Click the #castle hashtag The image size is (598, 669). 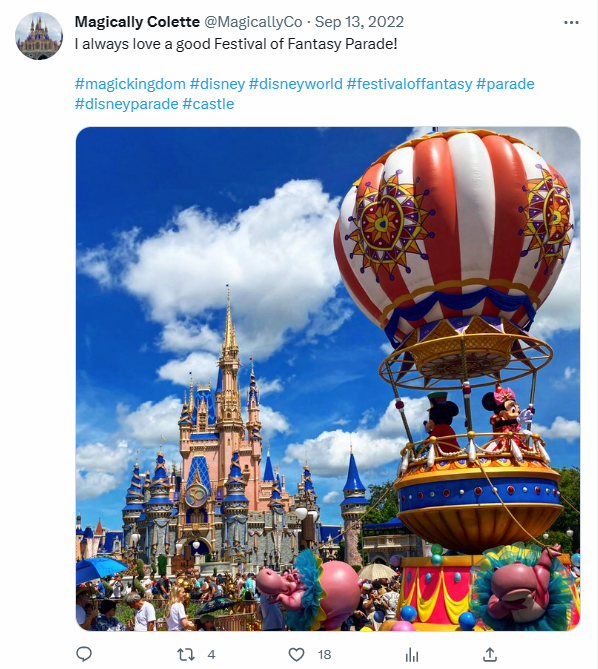[208, 104]
